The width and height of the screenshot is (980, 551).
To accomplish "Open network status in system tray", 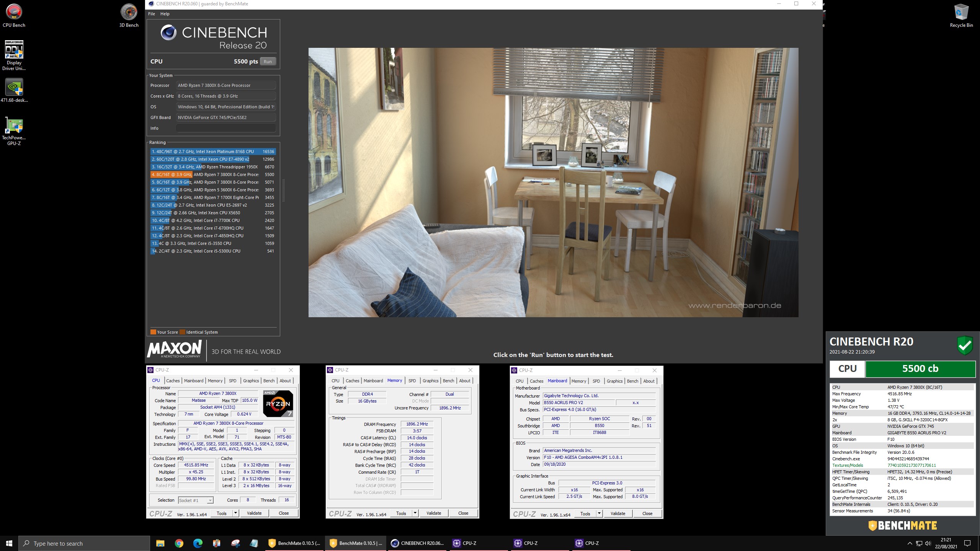I will (919, 543).
